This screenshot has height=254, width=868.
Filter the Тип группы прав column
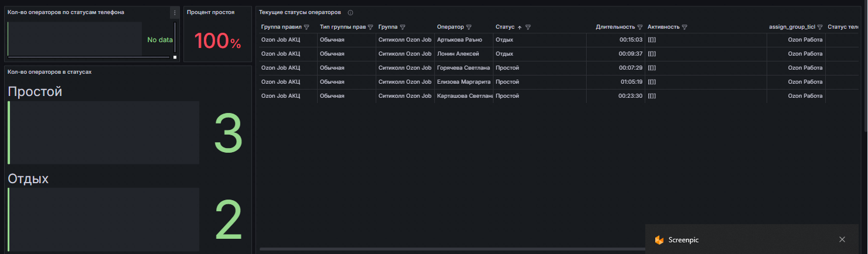click(370, 27)
